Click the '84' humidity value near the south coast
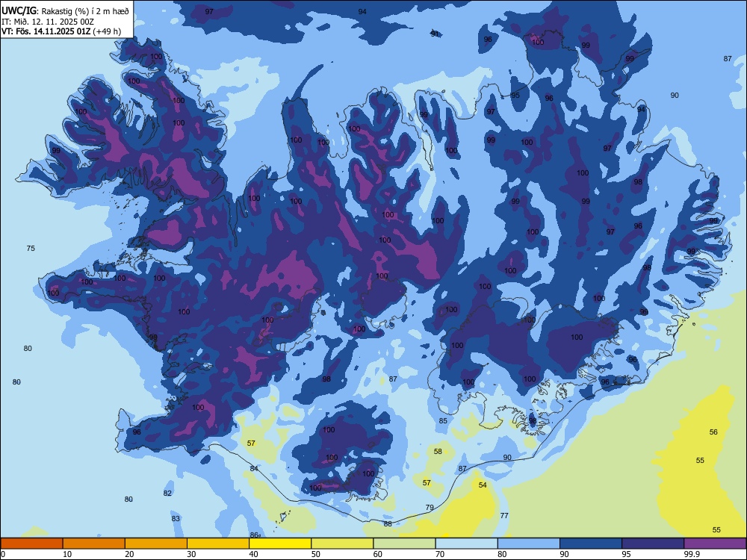747x560 pixels. coord(254,469)
